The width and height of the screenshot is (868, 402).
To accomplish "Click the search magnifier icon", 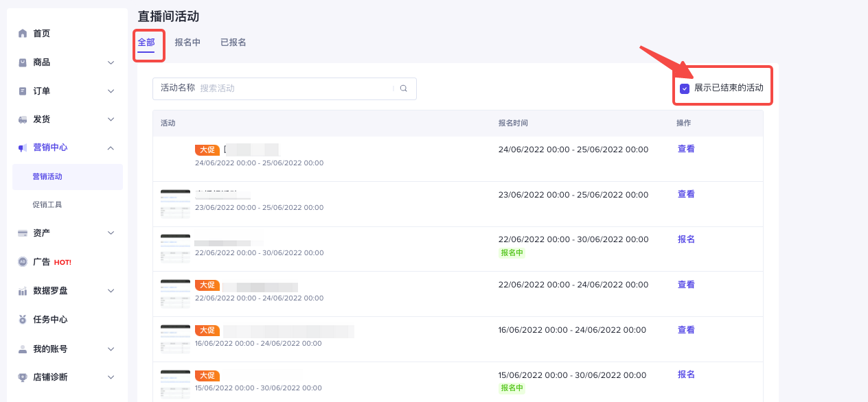I will click(404, 88).
